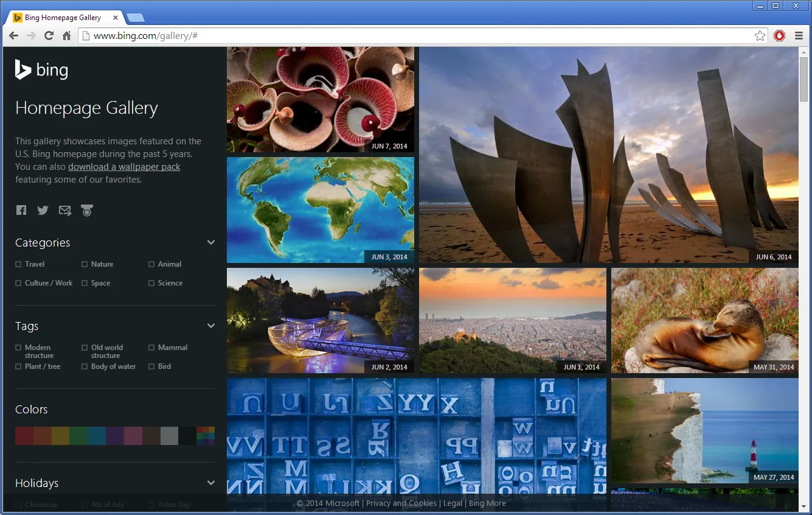Check the Nature category

click(x=85, y=264)
